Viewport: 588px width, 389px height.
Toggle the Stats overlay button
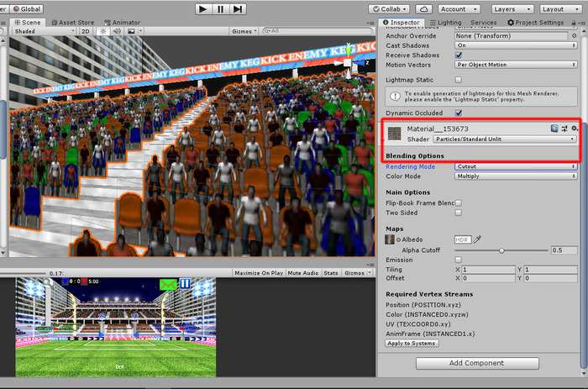tap(331, 273)
